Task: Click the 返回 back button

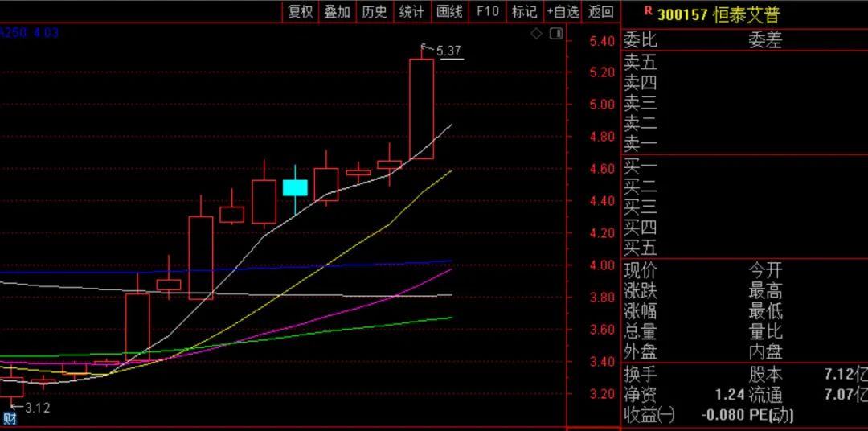Action: (600, 11)
